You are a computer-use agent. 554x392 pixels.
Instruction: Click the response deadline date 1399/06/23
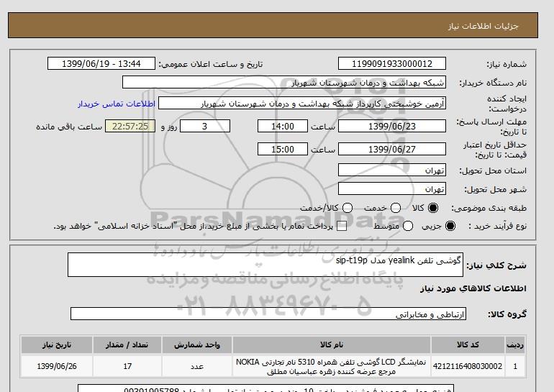click(x=392, y=126)
